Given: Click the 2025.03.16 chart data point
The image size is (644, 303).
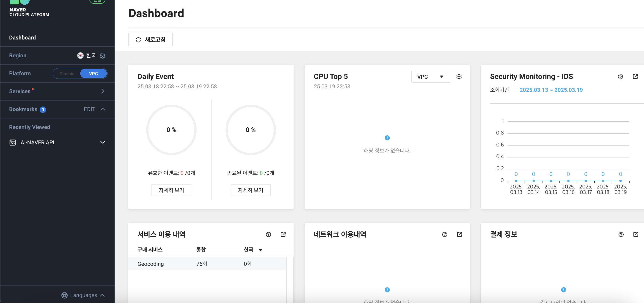Looking at the screenshot, I should (568, 181).
